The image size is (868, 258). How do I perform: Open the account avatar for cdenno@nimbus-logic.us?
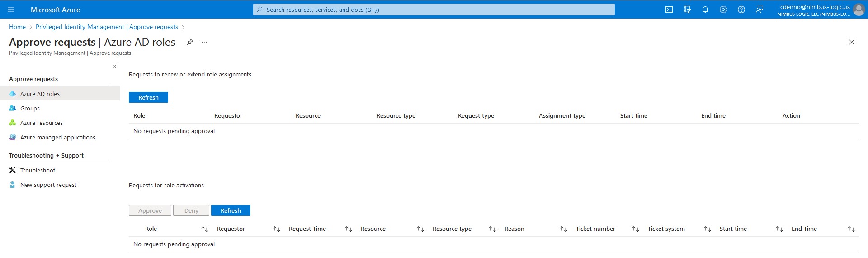click(x=859, y=10)
